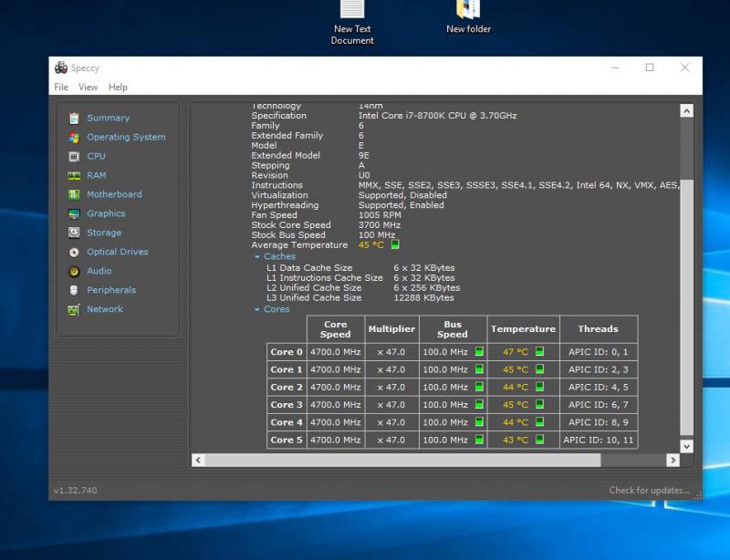Open the Summary section icon
730x560 pixels.
click(x=74, y=119)
